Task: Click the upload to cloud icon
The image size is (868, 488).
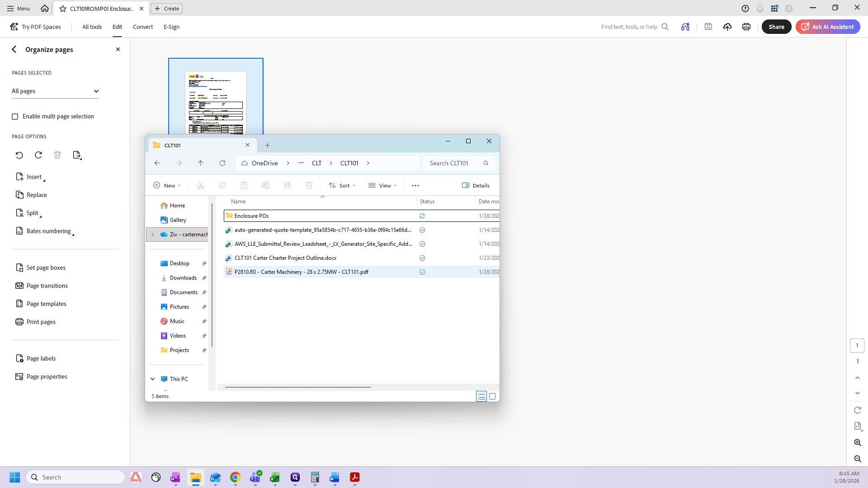Action: coord(727,27)
